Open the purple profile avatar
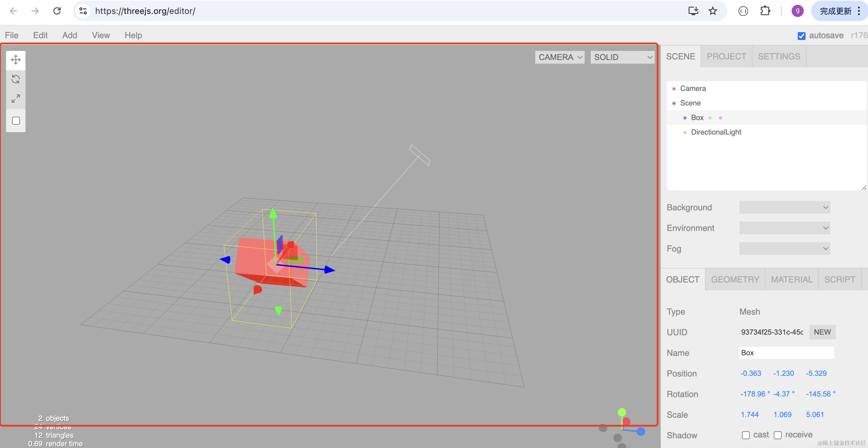868x448 pixels. click(x=797, y=11)
